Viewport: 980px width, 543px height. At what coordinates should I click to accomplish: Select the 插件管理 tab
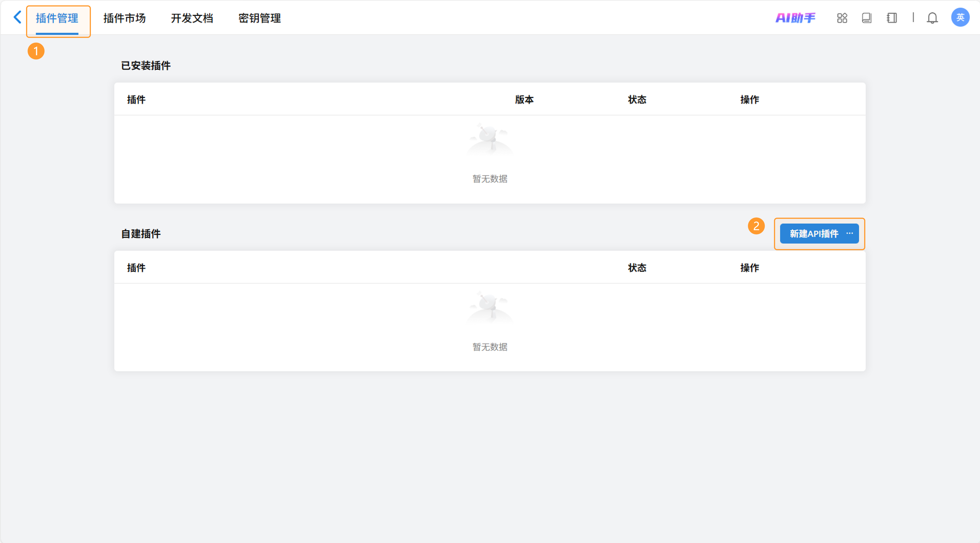pos(57,18)
